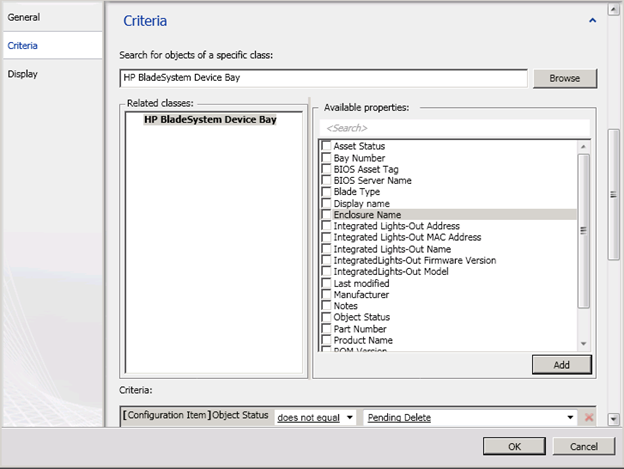The width and height of the screenshot is (624, 469).
Task: Select HP BladeSystem Device Bay related class
Action: tap(210, 119)
